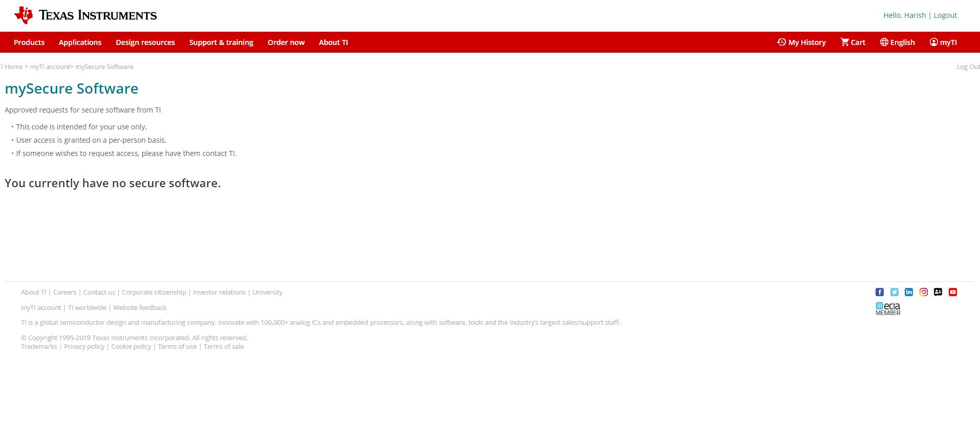Viewport: 980px width, 423px height.
Task: Go to myTI account breadcrumb
Action: coord(50,67)
